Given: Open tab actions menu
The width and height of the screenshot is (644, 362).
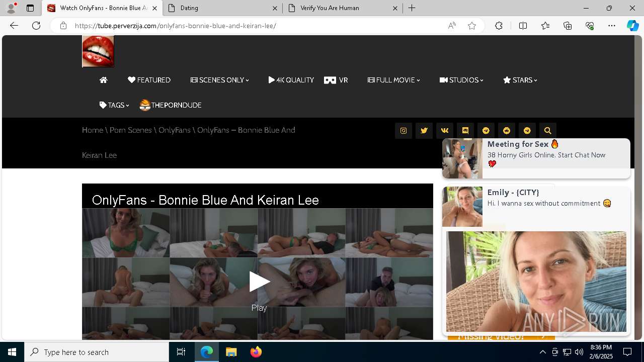Looking at the screenshot, I should click(30, 8).
